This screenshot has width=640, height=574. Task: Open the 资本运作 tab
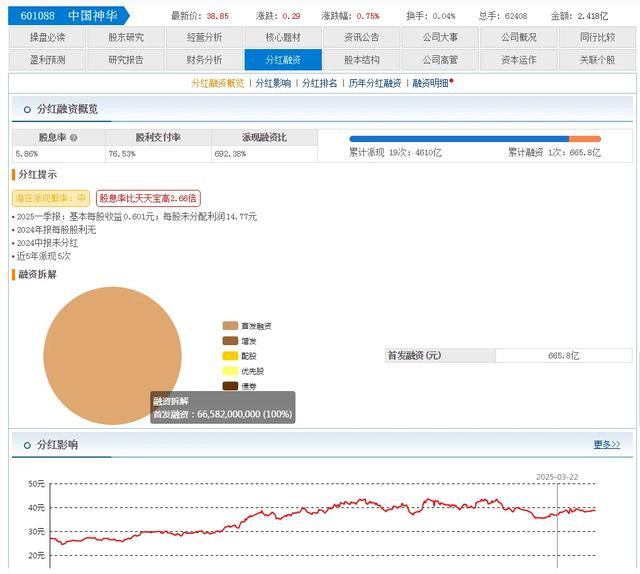point(519,60)
